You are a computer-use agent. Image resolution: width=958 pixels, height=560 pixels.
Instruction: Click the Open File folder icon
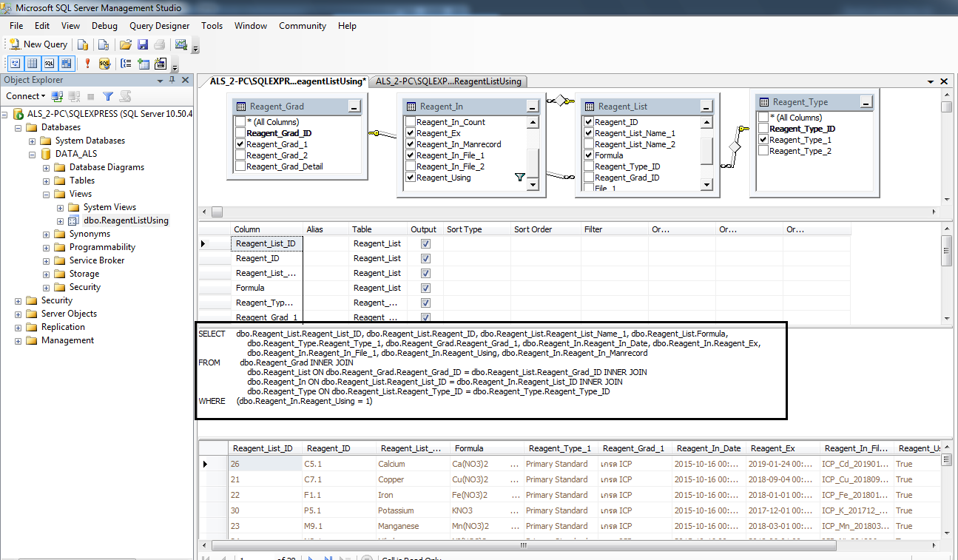126,44
